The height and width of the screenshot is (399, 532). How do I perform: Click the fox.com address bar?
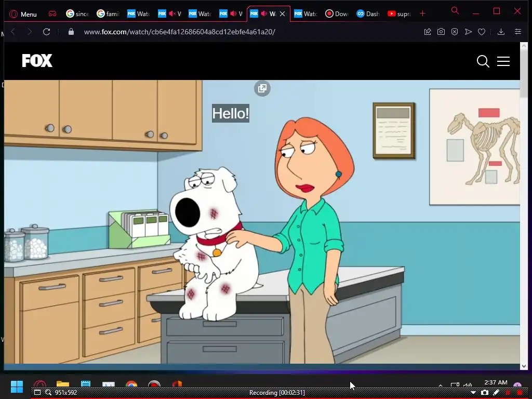(179, 32)
